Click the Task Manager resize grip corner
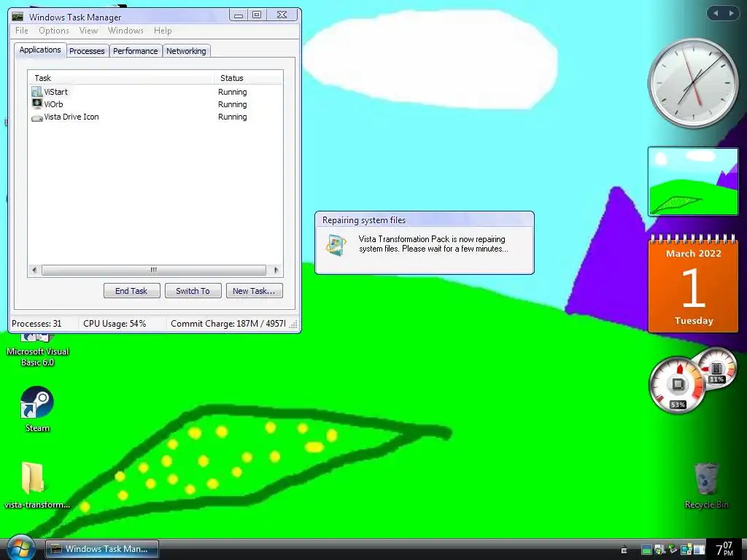 click(x=293, y=324)
